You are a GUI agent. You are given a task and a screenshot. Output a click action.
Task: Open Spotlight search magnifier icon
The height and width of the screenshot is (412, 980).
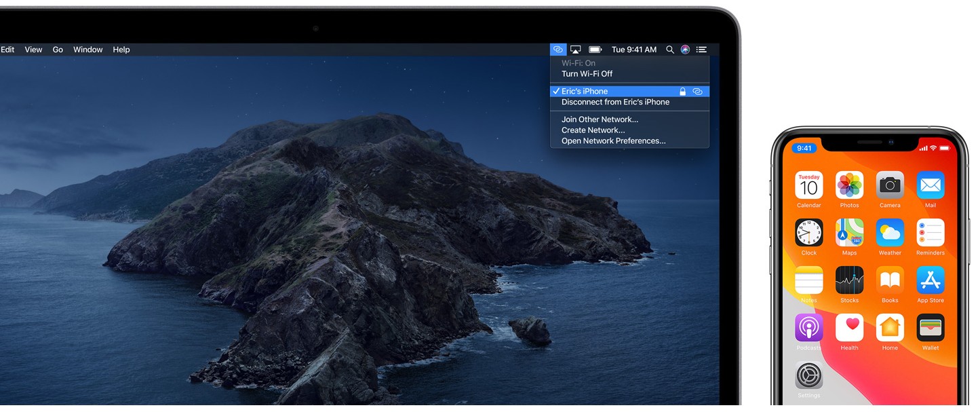(x=670, y=50)
